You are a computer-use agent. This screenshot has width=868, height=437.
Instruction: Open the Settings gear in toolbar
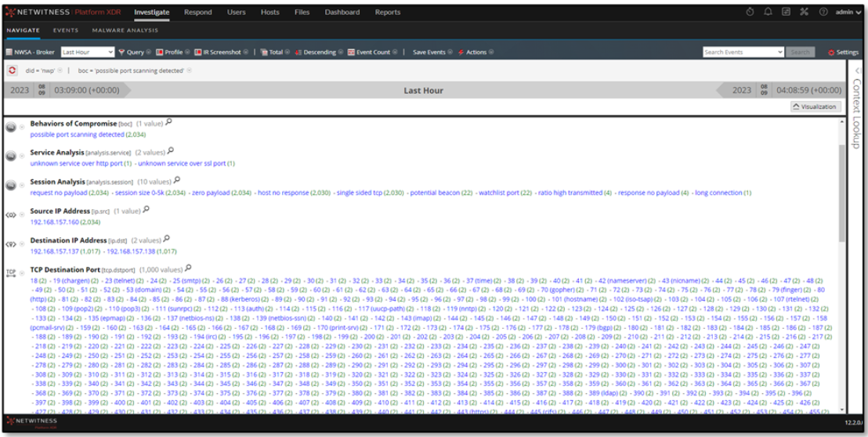click(843, 52)
